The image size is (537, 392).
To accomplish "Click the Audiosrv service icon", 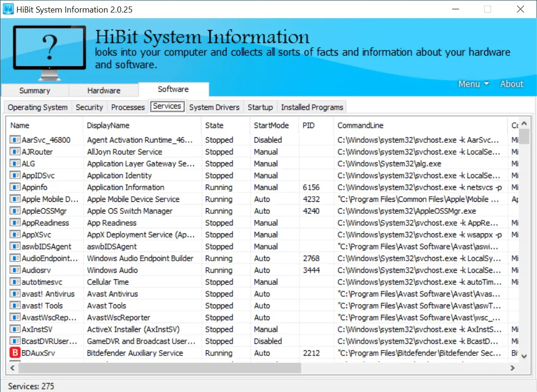I will pyautogui.click(x=15, y=270).
